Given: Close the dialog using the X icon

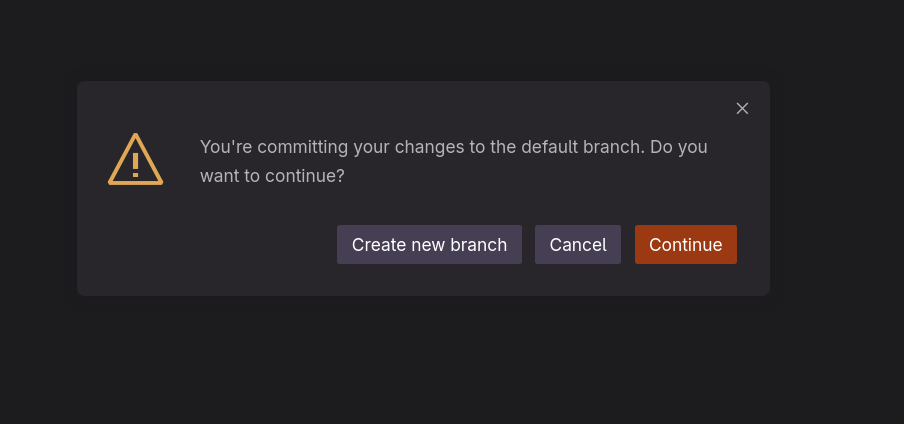Looking at the screenshot, I should (x=742, y=108).
